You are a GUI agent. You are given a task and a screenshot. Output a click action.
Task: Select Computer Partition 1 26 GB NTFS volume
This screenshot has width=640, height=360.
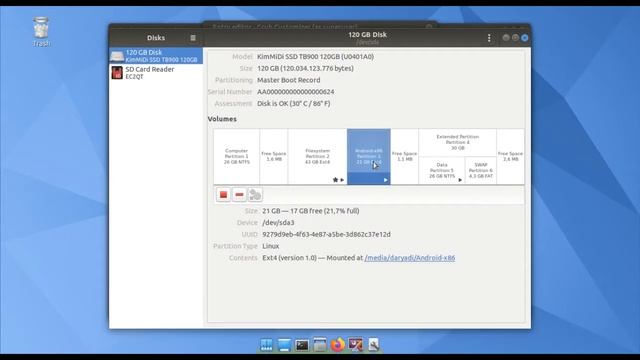click(x=236, y=157)
